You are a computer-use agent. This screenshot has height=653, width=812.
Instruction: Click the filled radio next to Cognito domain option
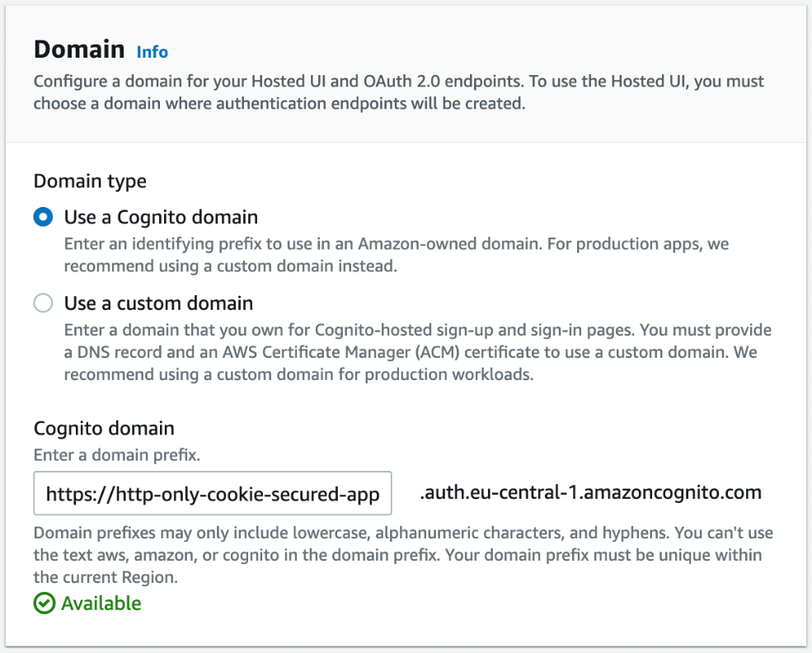tap(43, 217)
